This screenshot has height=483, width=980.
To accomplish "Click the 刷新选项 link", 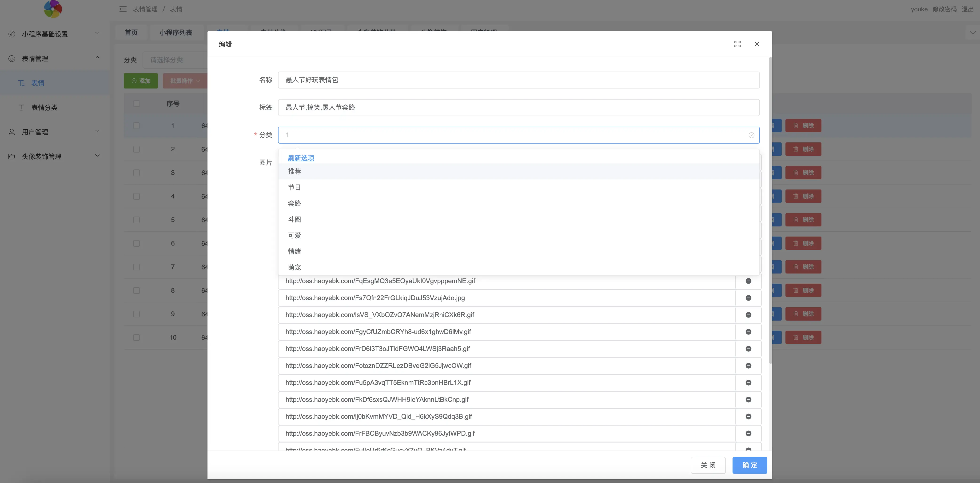I will point(301,158).
